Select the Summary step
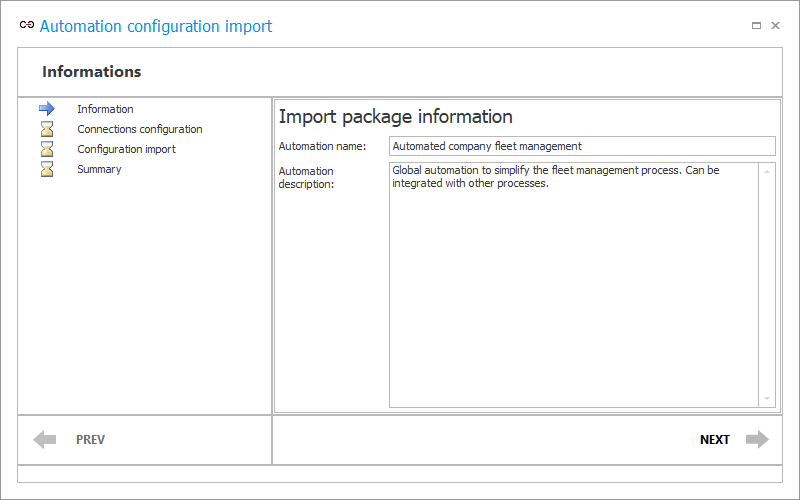Image resolution: width=800 pixels, height=500 pixels. pyautogui.click(x=99, y=169)
